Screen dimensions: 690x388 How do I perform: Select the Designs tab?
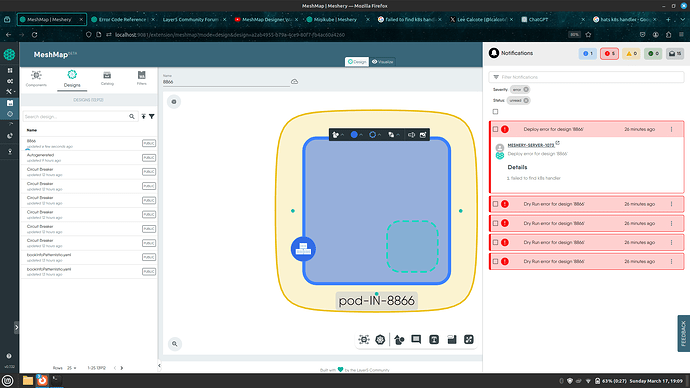72,79
